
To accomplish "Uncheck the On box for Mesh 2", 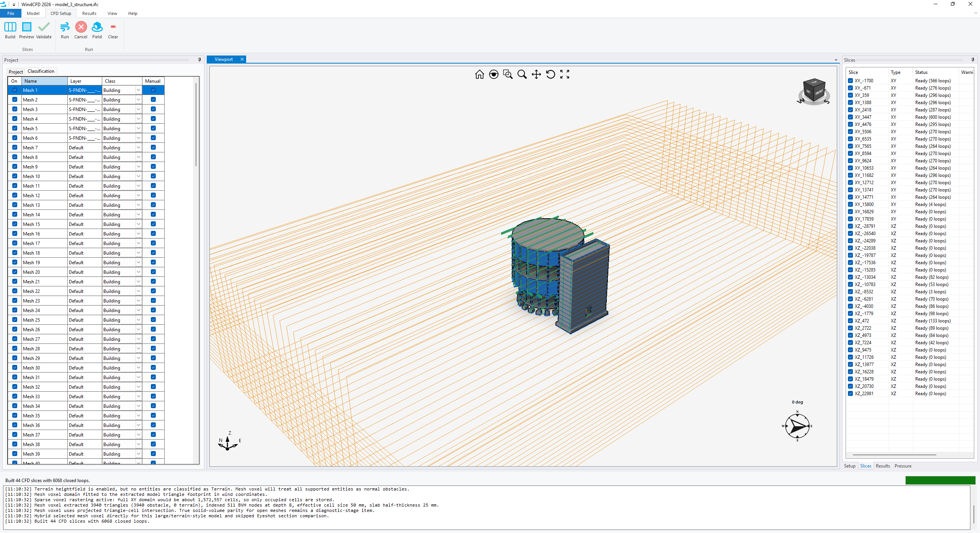I will (x=15, y=100).
